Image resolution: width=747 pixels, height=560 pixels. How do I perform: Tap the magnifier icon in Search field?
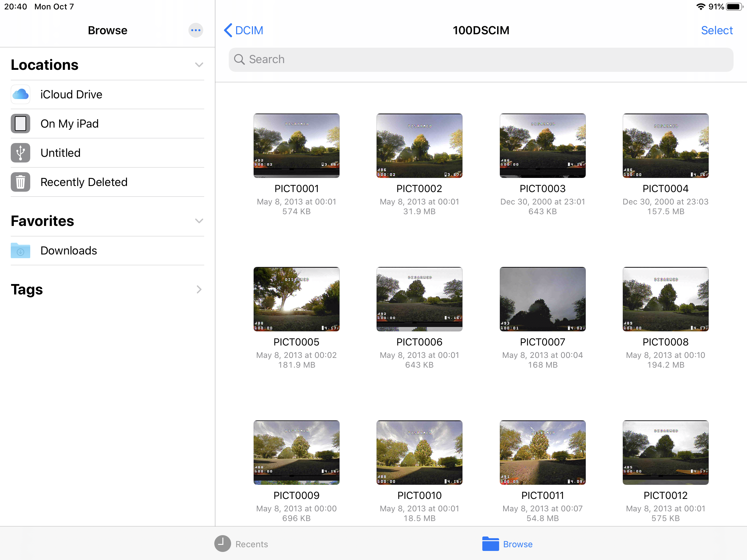click(239, 59)
